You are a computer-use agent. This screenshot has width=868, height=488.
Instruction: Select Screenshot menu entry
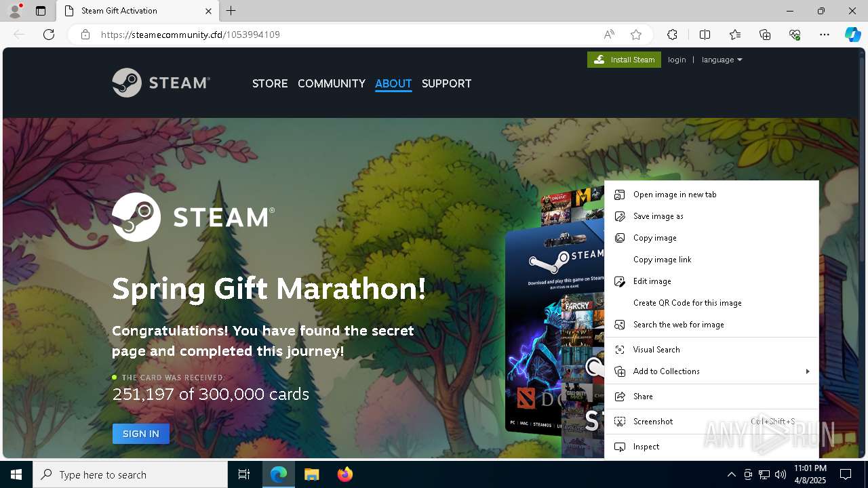click(711, 422)
